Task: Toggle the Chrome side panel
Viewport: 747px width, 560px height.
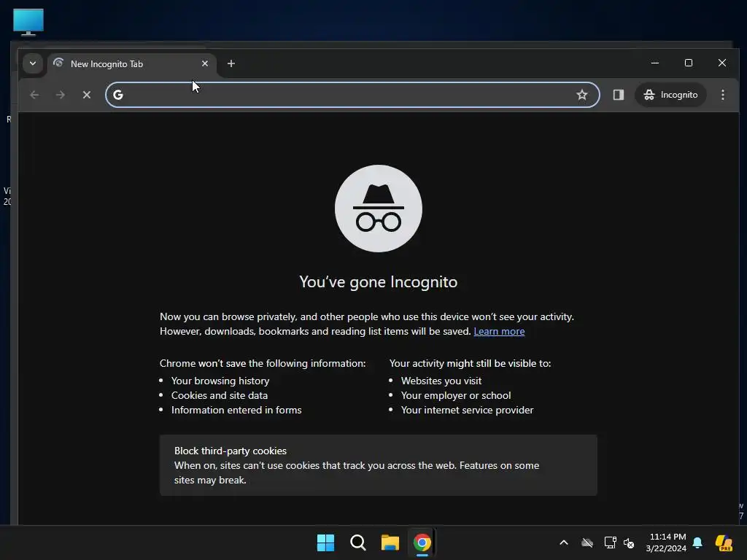Action: click(619, 95)
